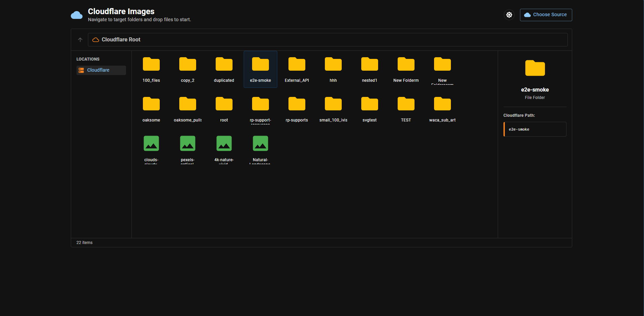Select the pexels- image file
Screen dimensions: 644x316
[188, 149]
